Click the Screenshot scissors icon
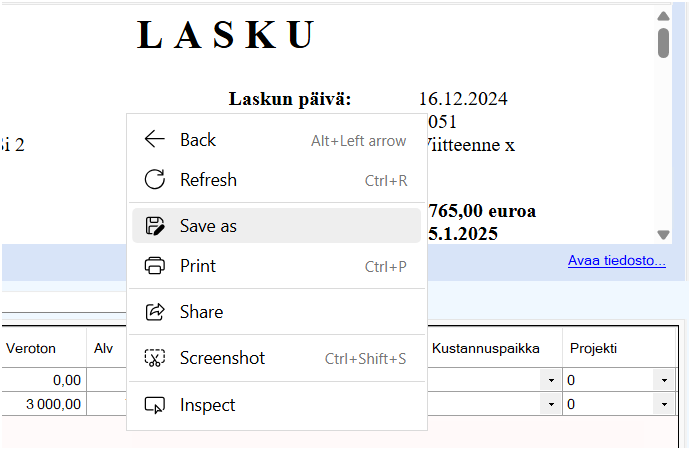The image size is (691, 450). coord(154,358)
